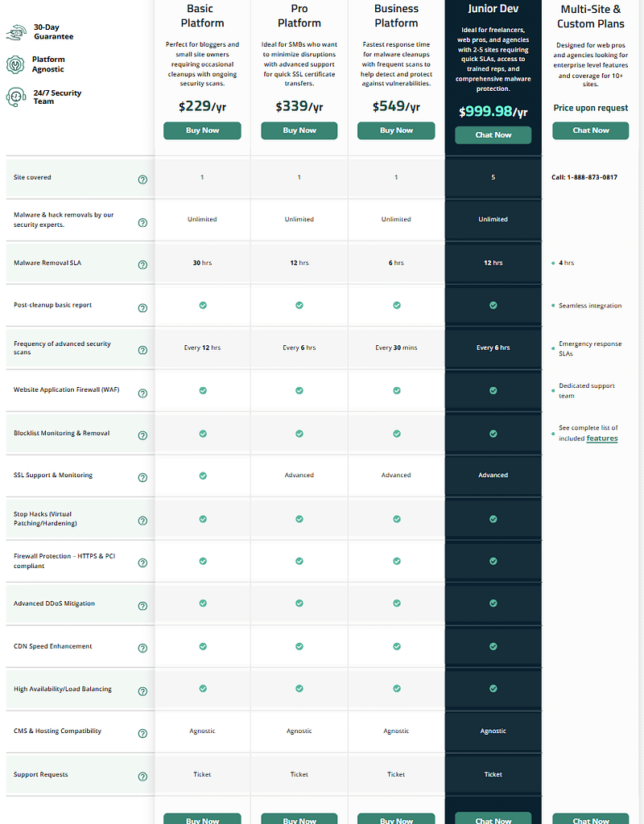This screenshot has height=824, width=644.
Task: Show help for Support Requests row
Action: point(142,777)
